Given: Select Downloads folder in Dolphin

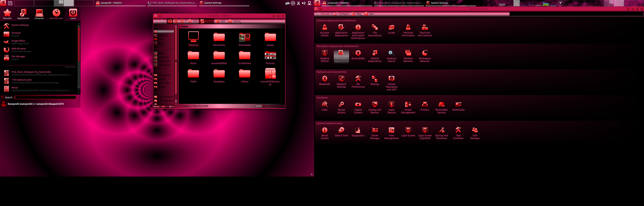Looking at the screenshot, I should [244, 39].
